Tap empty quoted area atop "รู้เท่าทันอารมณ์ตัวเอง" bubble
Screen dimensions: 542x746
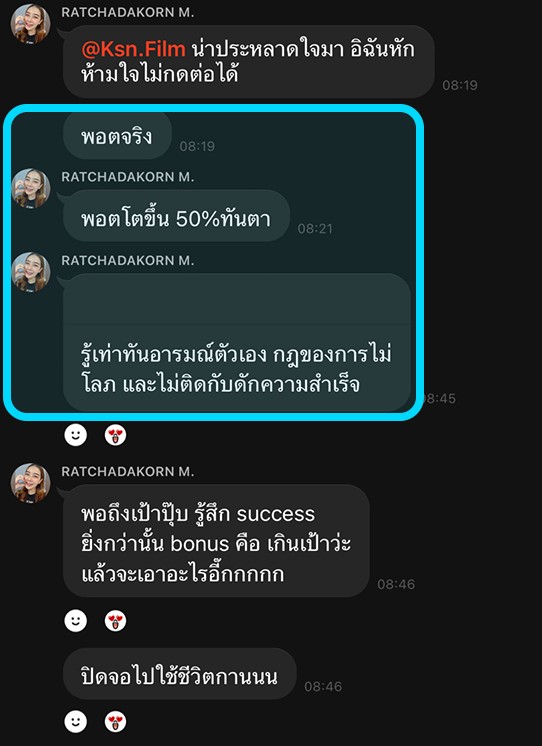tap(237, 299)
